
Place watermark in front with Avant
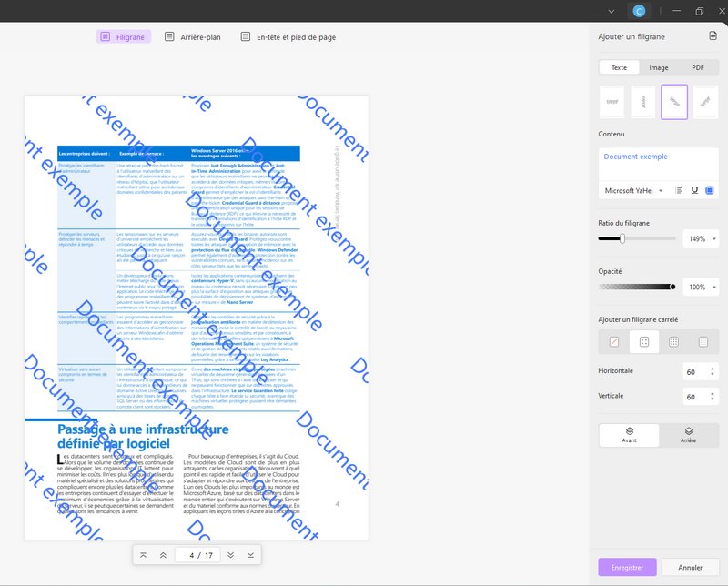pos(629,435)
